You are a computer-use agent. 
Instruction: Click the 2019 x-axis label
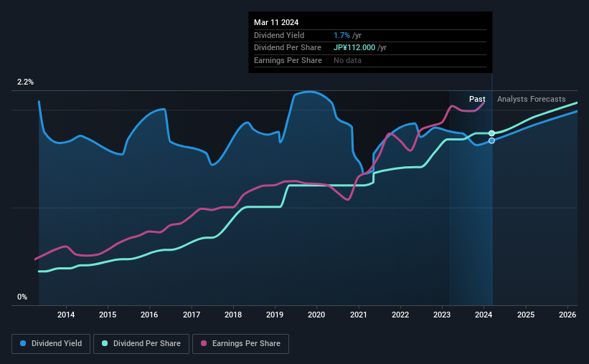[275, 315]
